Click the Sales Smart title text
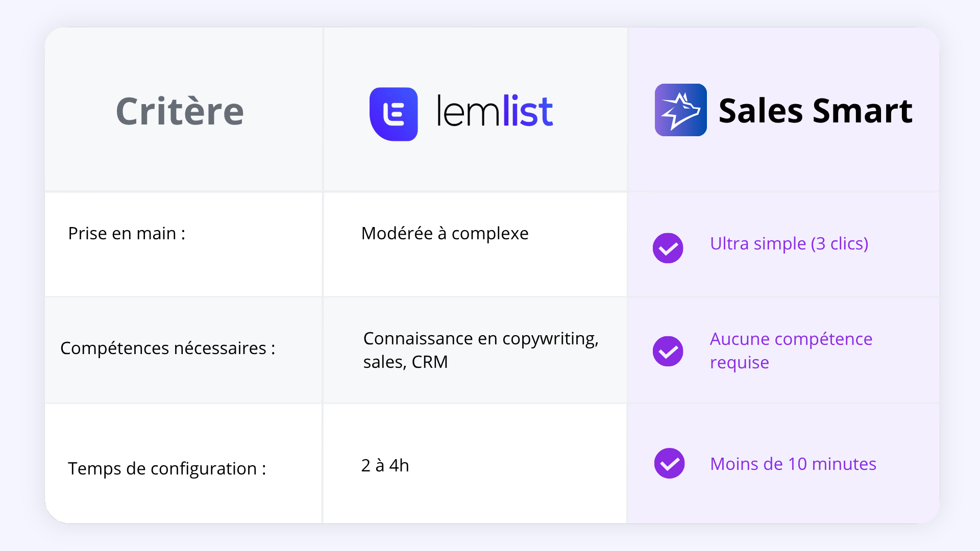Image resolution: width=980 pixels, height=551 pixels. click(815, 110)
